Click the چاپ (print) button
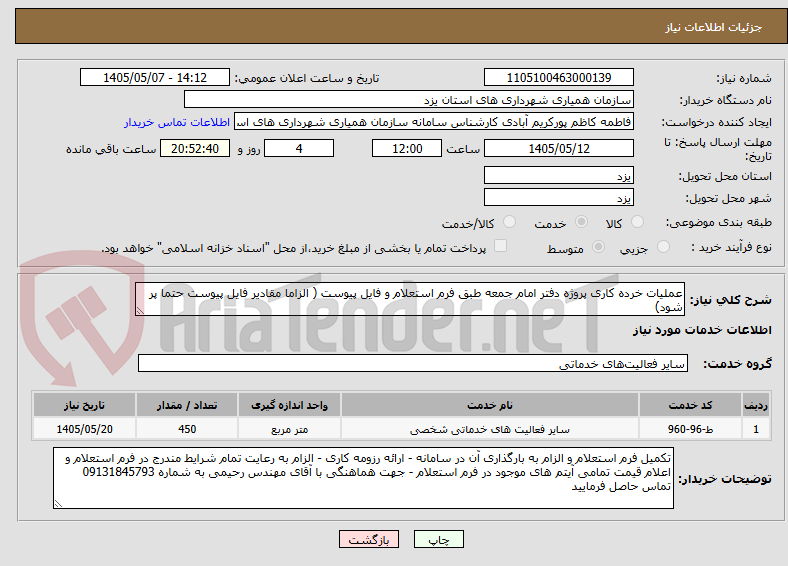Viewport: 788px width, 566px height. (x=438, y=539)
